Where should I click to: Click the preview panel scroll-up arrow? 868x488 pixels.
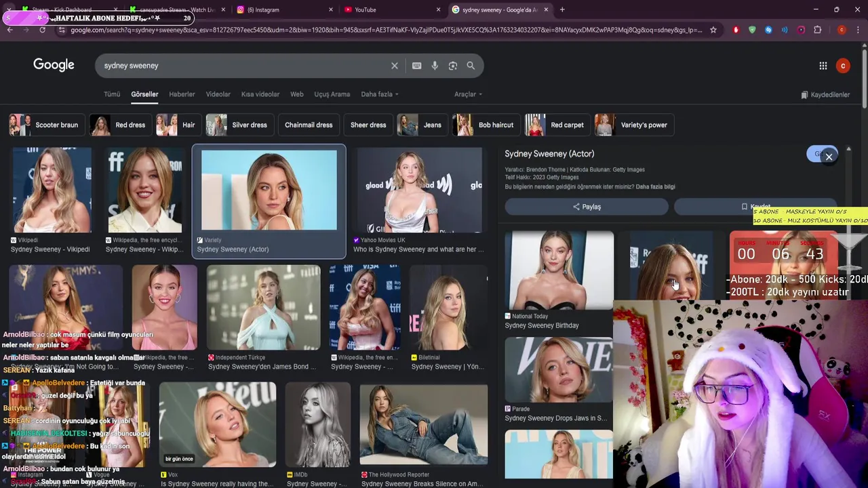click(848, 149)
